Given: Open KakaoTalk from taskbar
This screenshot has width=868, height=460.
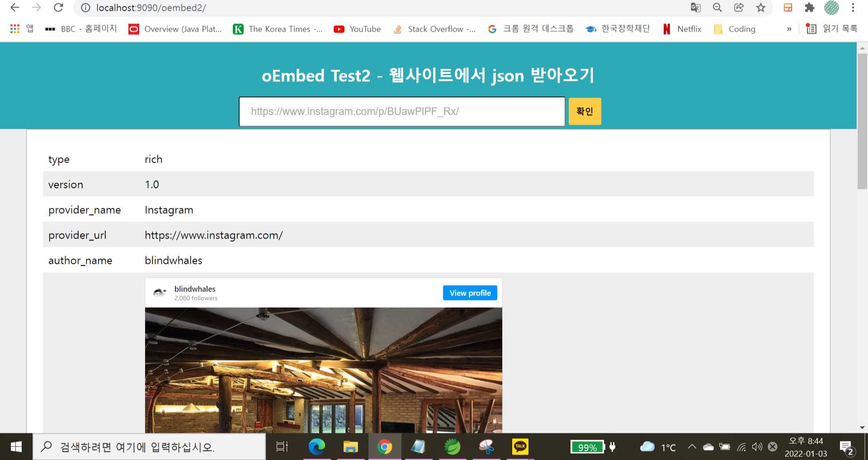Looking at the screenshot, I should 520,447.
